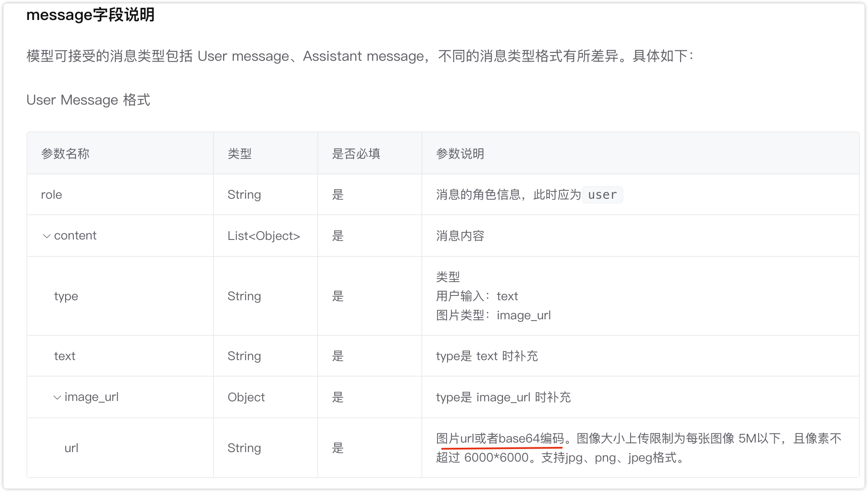Screen dimensions: 868x492
Task: Click the '参数说明' column header
Action: click(x=460, y=154)
